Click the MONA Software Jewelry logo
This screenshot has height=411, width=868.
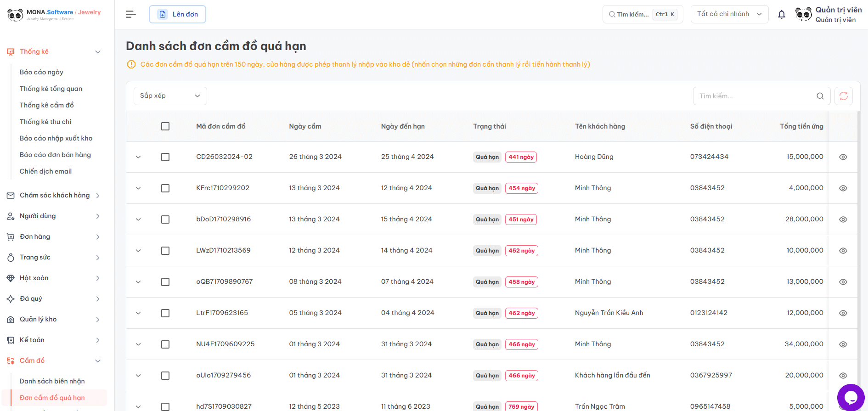[x=54, y=15]
